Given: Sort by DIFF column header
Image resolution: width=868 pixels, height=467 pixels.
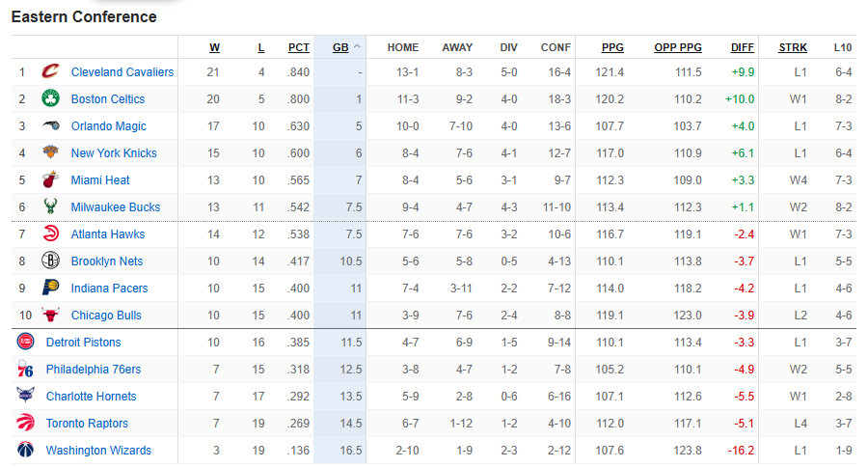Looking at the screenshot, I should pyautogui.click(x=742, y=47).
